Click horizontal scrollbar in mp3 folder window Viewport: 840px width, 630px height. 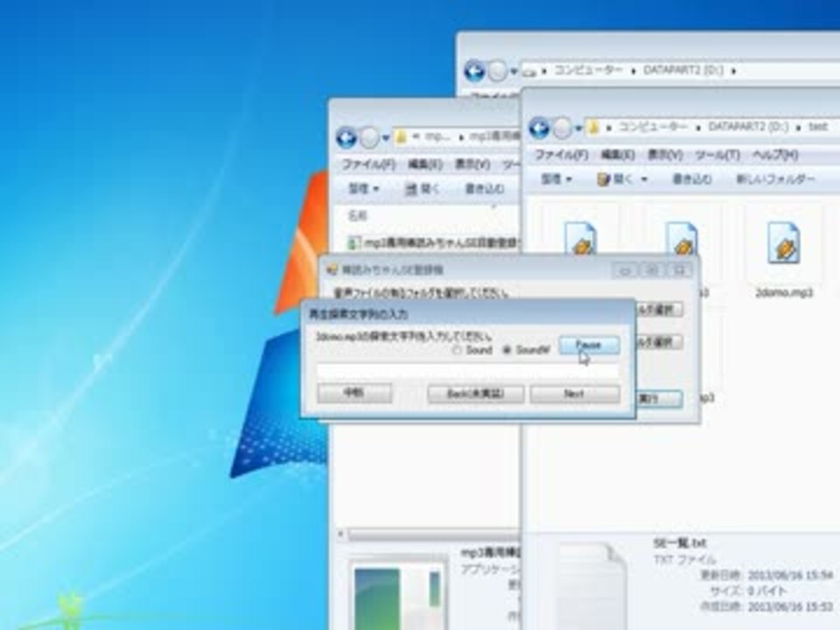433,534
